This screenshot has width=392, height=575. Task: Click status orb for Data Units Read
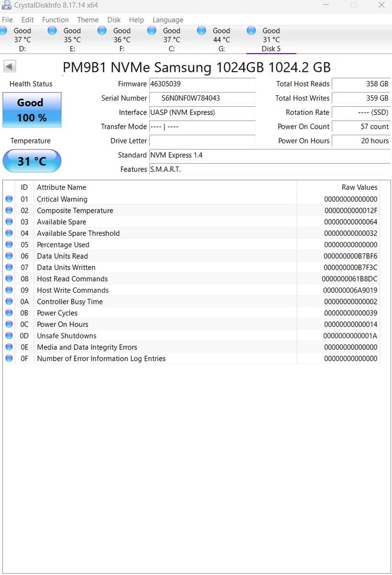click(9, 256)
